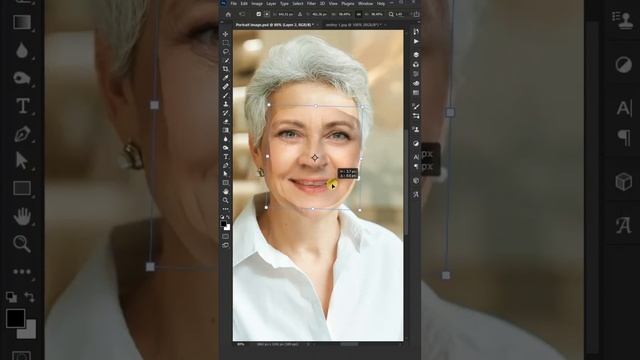Click the transform reference point crosshair on nose
Image resolution: width=640 pixels, height=360 pixels.
coord(315,158)
